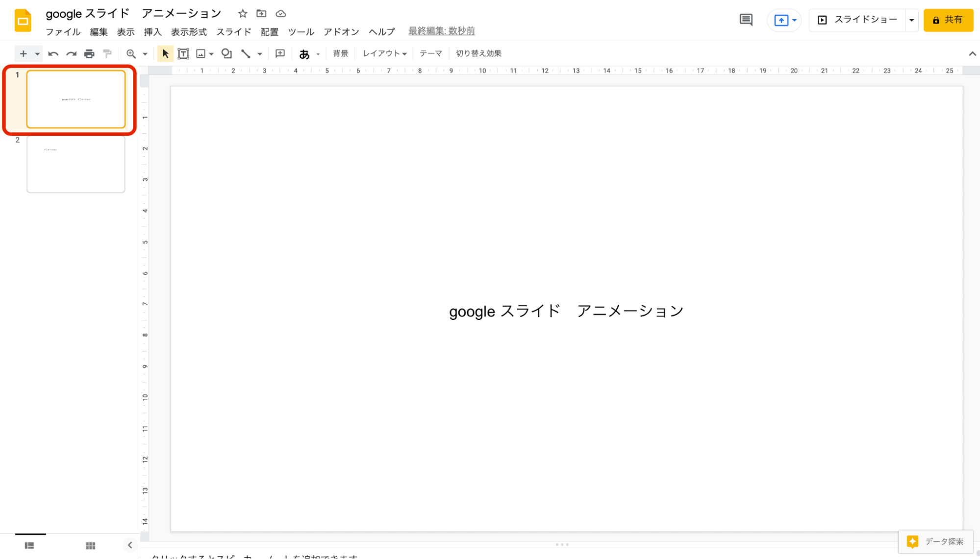Select the paint format tool
Viewport: 980px width, 559px height.
(107, 54)
